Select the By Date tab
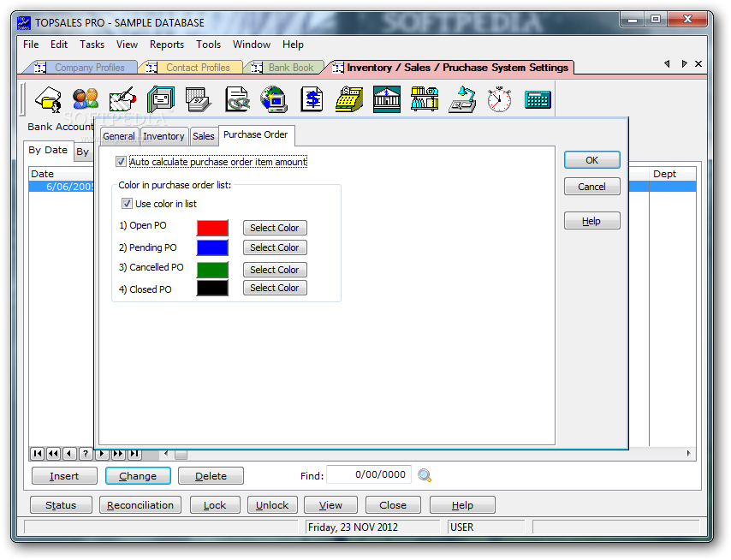The image size is (731, 560). tap(48, 150)
